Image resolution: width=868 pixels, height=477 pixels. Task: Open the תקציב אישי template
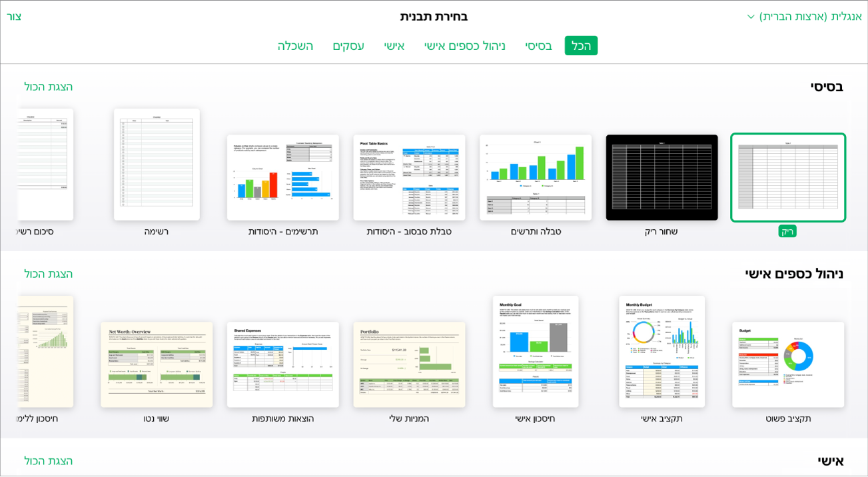coord(661,352)
